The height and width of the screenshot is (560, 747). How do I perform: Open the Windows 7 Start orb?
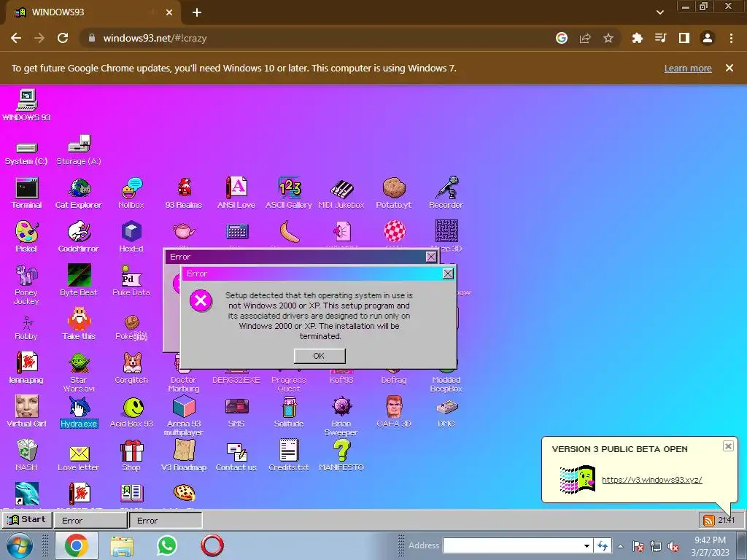[18, 545]
